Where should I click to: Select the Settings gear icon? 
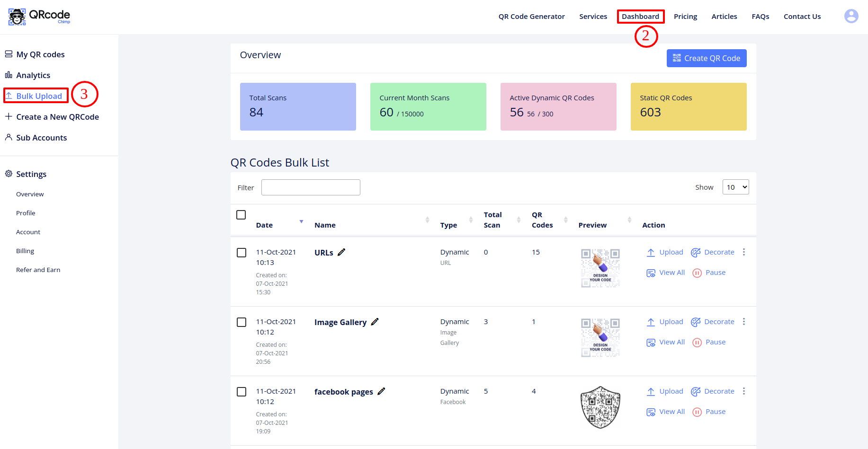click(8, 174)
